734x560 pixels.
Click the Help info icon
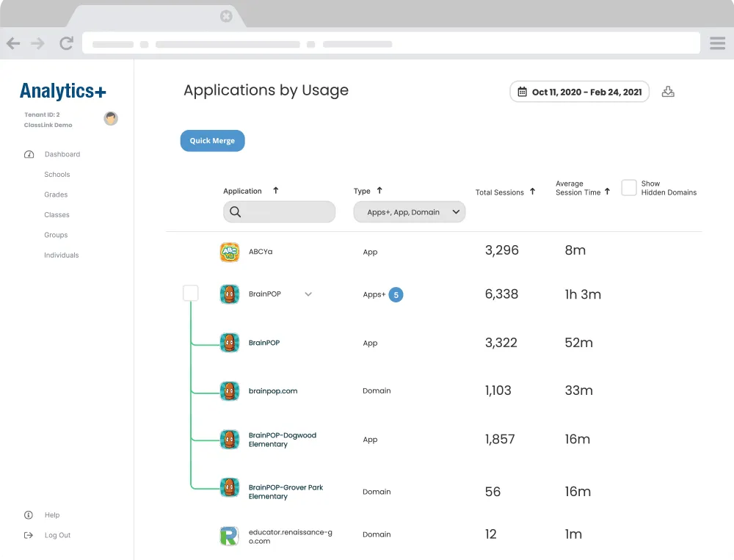coord(29,515)
